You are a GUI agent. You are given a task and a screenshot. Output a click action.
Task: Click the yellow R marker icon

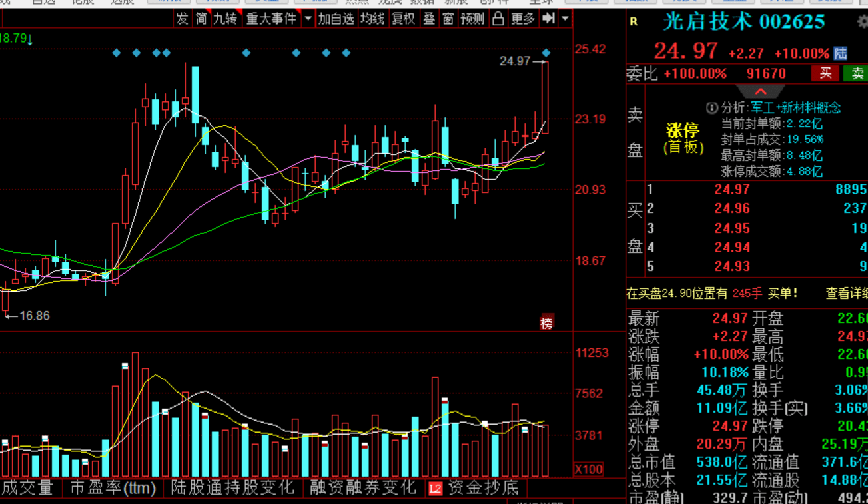[x=634, y=22]
